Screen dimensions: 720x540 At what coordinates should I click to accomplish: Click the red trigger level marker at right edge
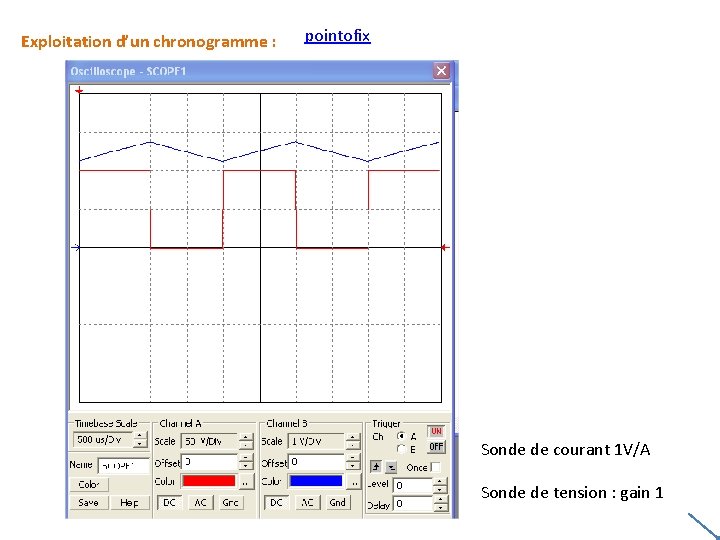[x=444, y=248]
